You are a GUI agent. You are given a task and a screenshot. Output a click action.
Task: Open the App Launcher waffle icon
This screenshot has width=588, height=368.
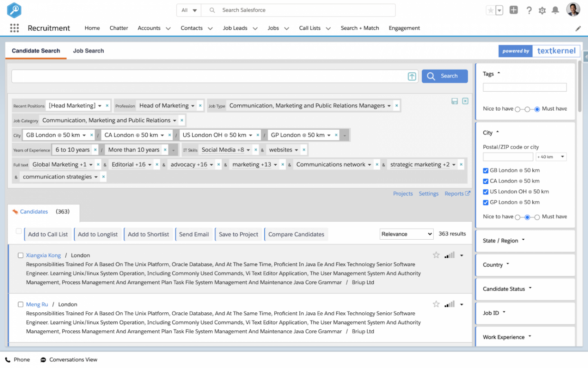point(14,28)
